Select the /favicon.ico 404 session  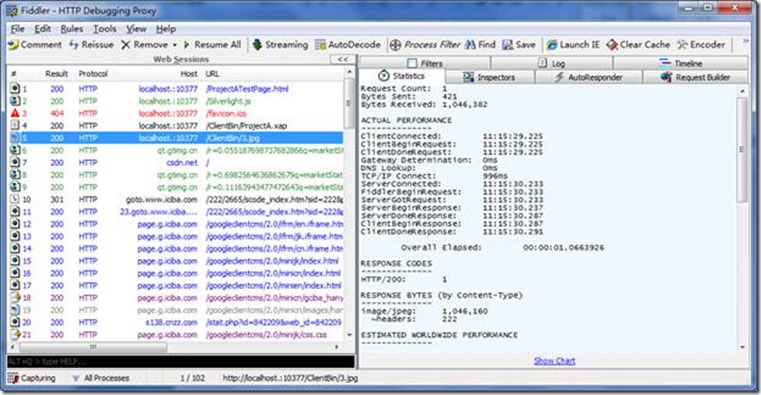(176, 113)
